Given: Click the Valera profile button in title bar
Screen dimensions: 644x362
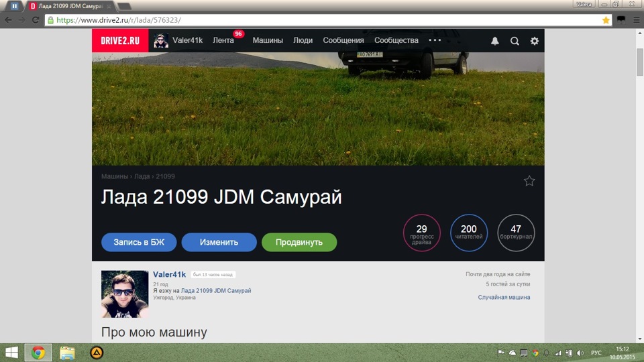Looking at the screenshot, I should click(584, 4).
